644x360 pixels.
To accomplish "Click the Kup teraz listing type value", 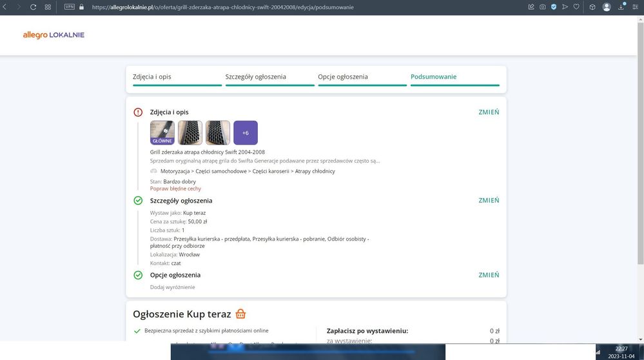I will pos(194,213).
